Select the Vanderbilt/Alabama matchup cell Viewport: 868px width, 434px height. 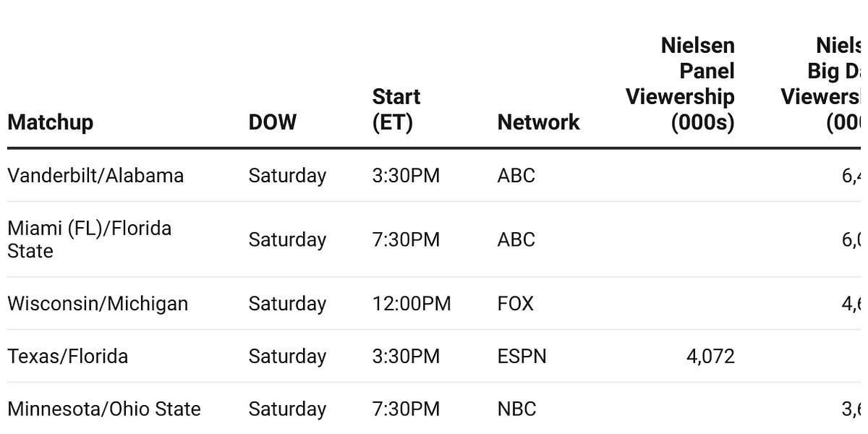coord(95,175)
